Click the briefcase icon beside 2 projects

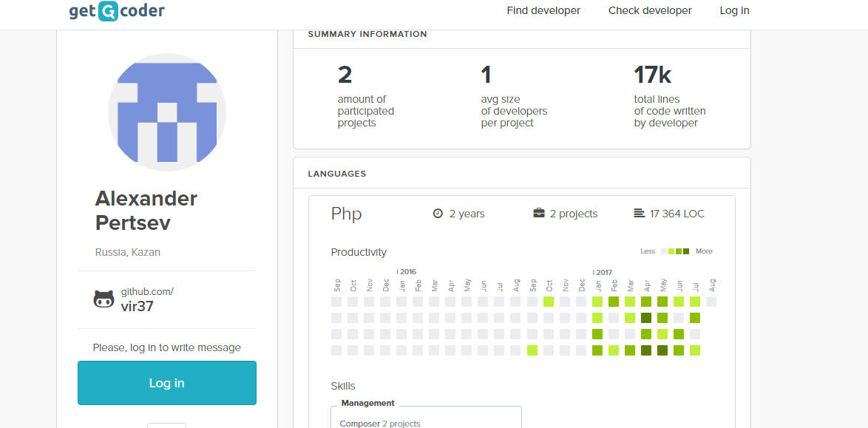(539, 214)
